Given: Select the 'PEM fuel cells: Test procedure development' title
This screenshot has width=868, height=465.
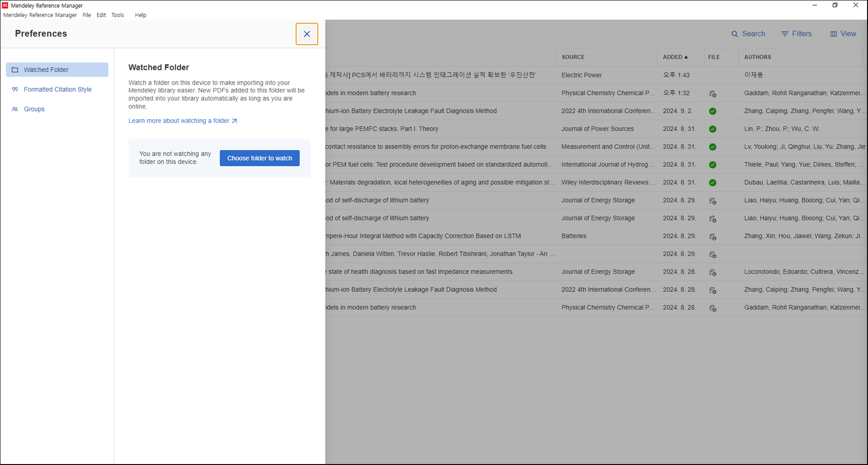Looking at the screenshot, I should tap(440, 164).
